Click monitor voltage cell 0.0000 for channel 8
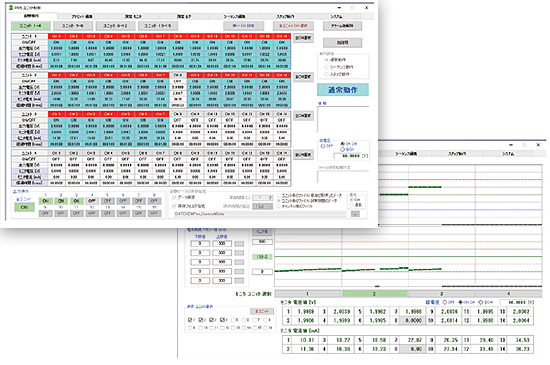 pos(413,320)
